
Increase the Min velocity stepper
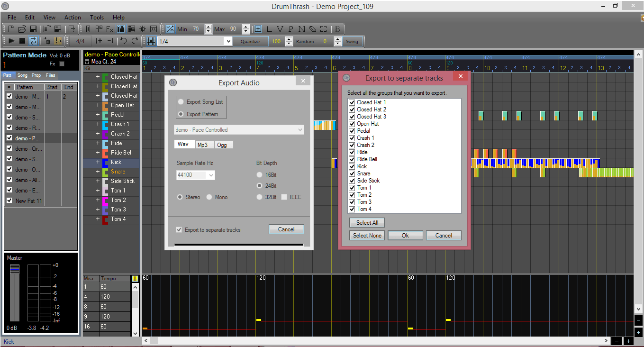(x=208, y=27)
